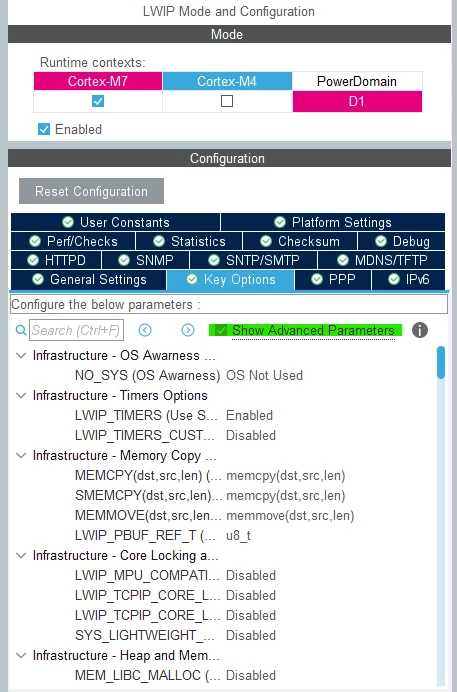The image size is (457, 692).
Task: Open the IPv6 tab
Action: [408, 279]
